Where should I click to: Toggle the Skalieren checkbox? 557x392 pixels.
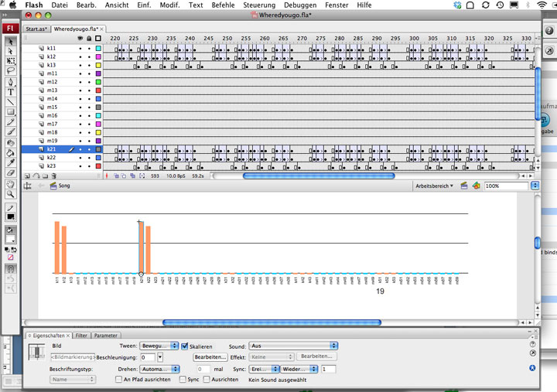tap(185, 346)
